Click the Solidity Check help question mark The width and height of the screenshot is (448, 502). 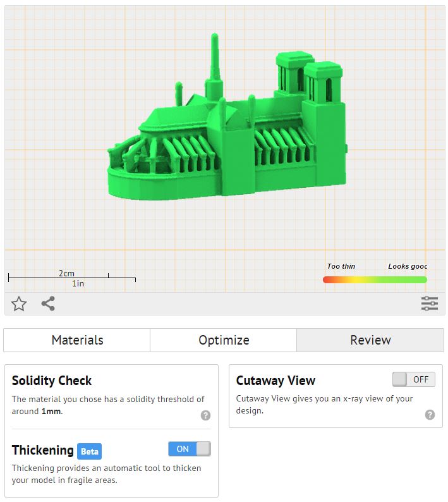205,415
